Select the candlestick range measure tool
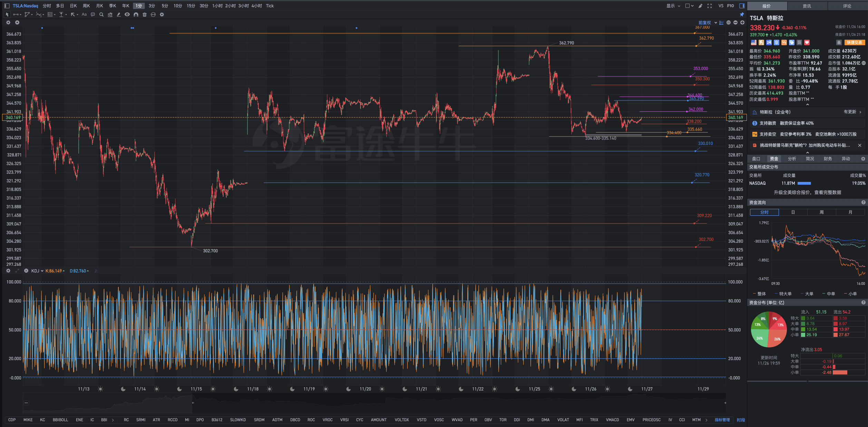Viewport: 868px width, 427px height. click(x=110, y=14)
